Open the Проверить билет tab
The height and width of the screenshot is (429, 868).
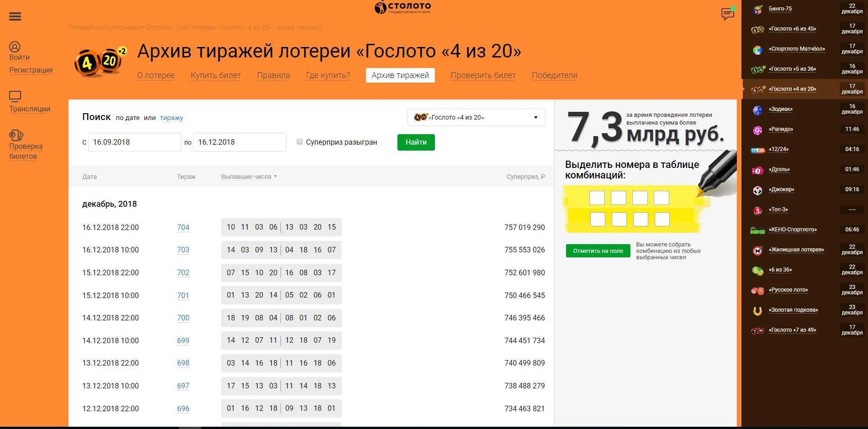pos(483,75)
